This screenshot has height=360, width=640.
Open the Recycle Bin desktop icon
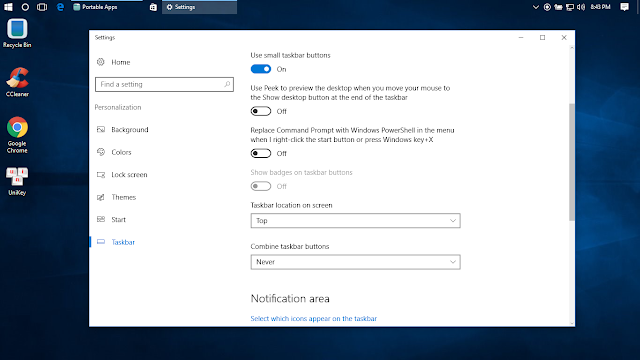click(x=17, y=33)
